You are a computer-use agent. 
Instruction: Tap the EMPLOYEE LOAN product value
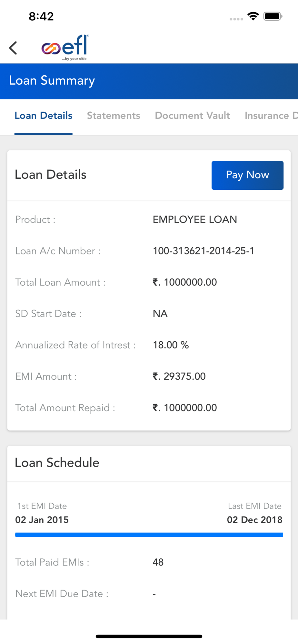[195, 220]
